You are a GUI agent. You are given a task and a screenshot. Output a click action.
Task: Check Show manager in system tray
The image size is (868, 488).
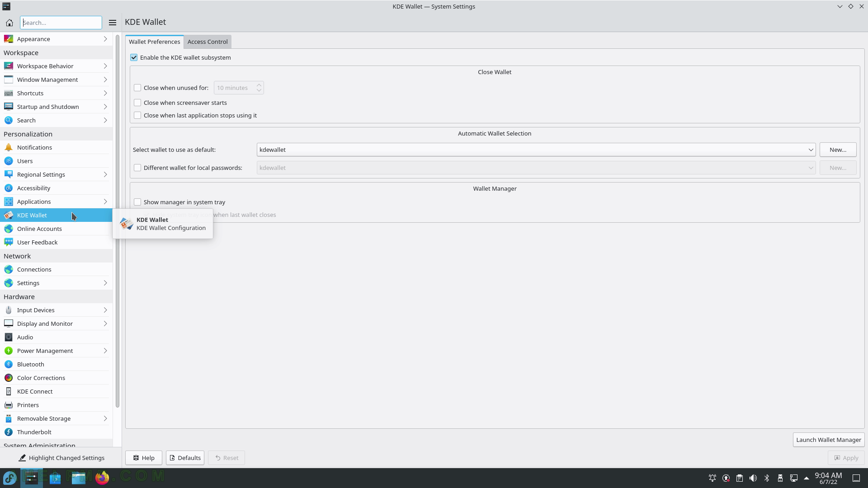pos(137,202)
